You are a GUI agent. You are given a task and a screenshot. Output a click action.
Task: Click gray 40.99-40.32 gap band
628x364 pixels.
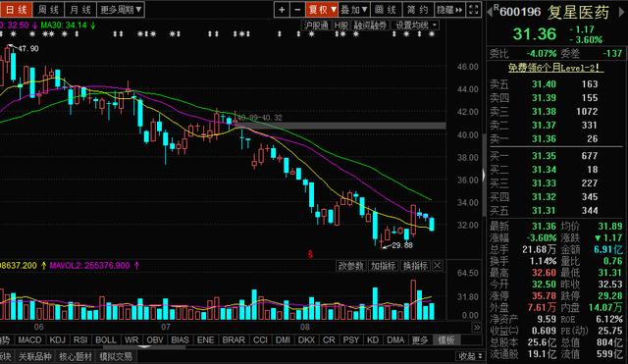pos(340,126)
